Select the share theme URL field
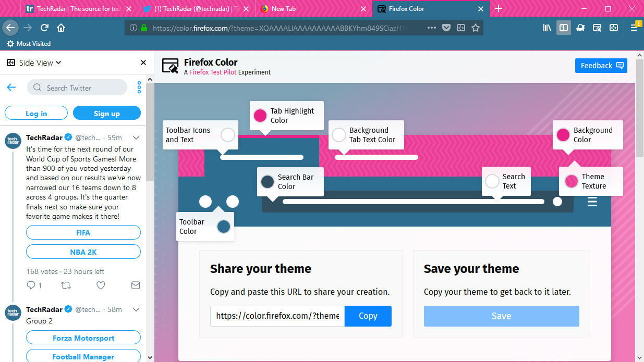The image size is (644, 362). (x=277, y=316)
